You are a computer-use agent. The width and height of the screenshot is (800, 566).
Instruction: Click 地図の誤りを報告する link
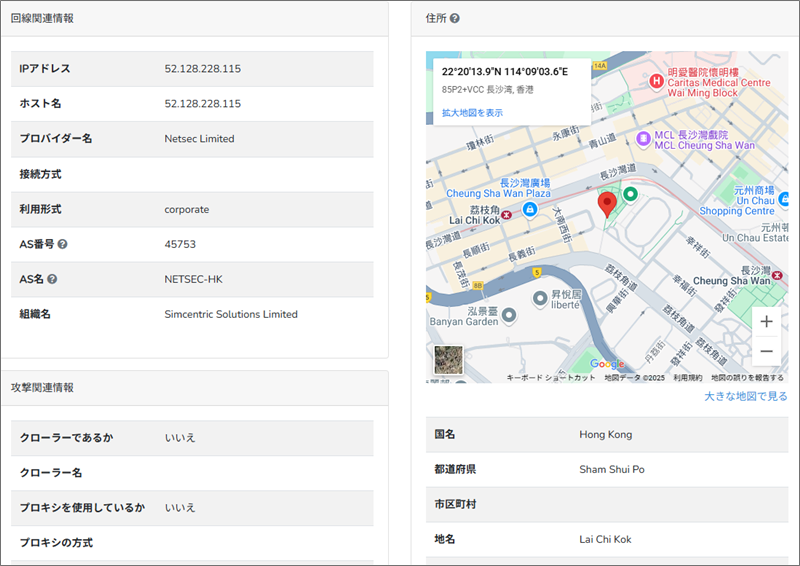pyautogui.click(x=747, y=378)
